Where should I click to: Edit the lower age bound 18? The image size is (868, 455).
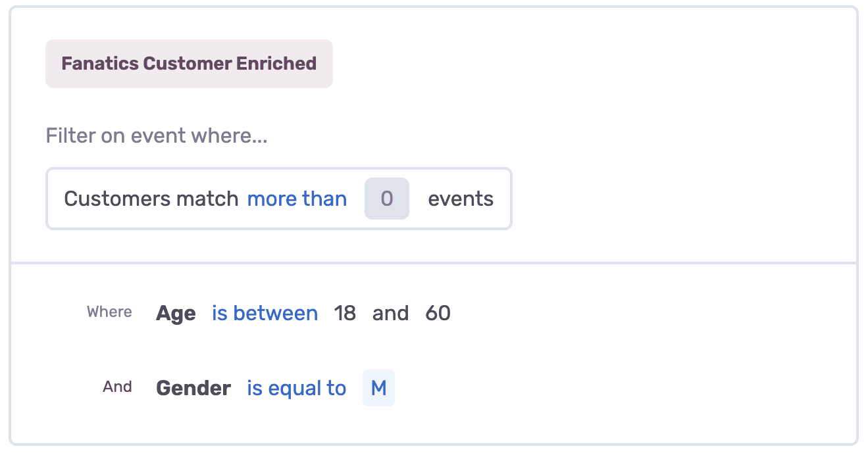(345, 313)
